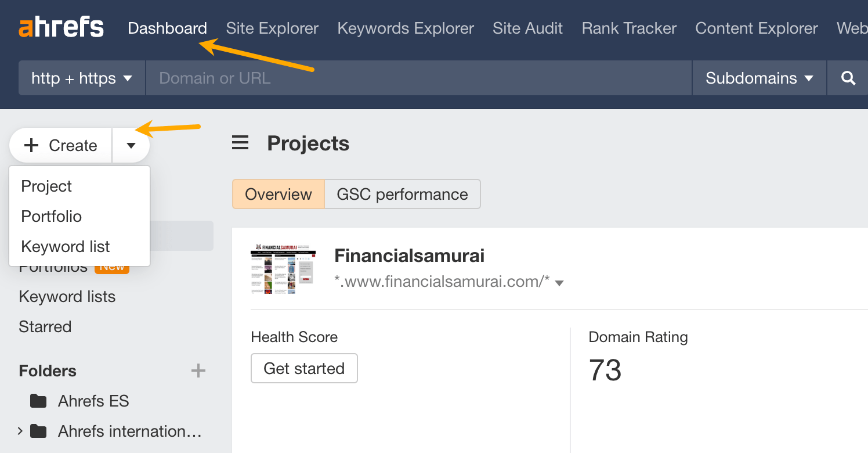Expand the financialsamurai.com scope dropdown

click(559, 282)
